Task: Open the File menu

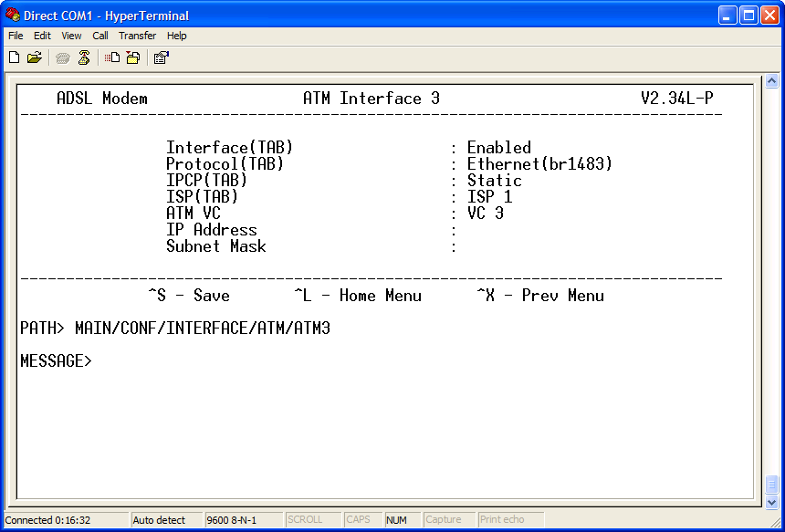Action: point(15,36)
